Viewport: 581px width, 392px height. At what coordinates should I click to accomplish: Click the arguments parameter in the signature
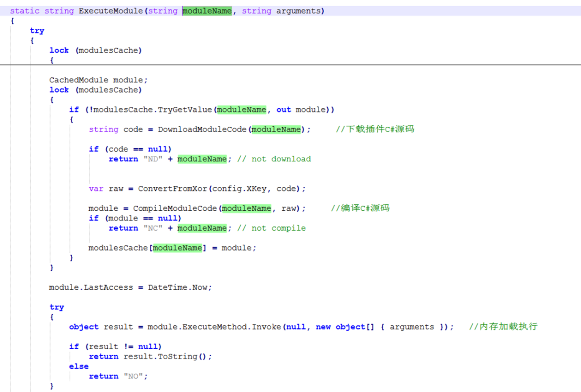[x=298, y=11]
